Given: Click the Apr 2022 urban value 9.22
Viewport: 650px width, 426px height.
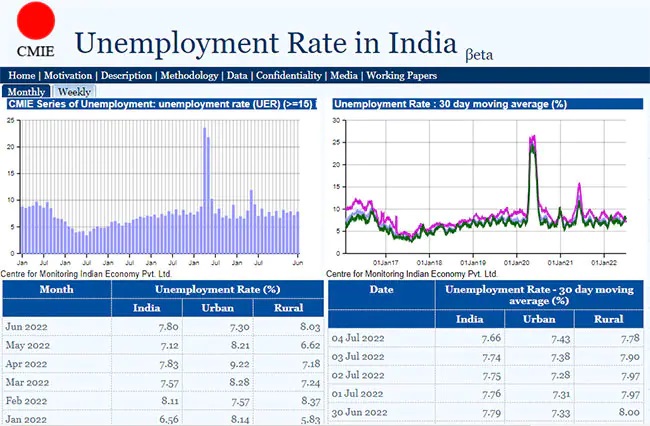Looking at the screenshot, I should [240, 364].
